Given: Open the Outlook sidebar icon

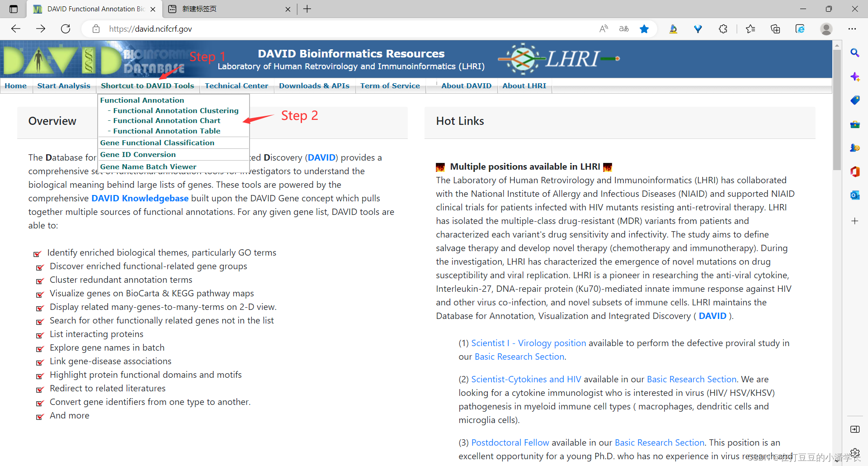Looking at the screenshot, I should (x=855, y=195).
